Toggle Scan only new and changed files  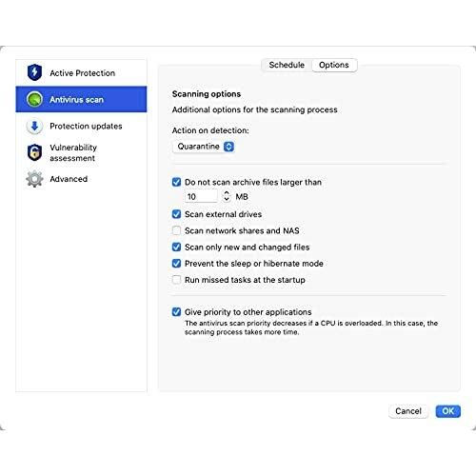click(176, 247)
